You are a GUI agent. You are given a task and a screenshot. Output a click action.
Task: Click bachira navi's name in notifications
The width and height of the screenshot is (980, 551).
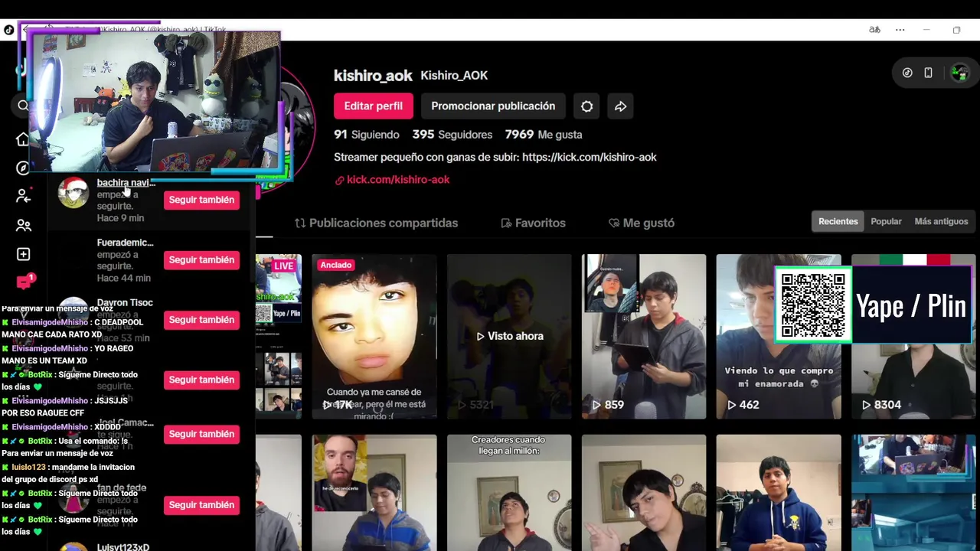coord(126,183)
